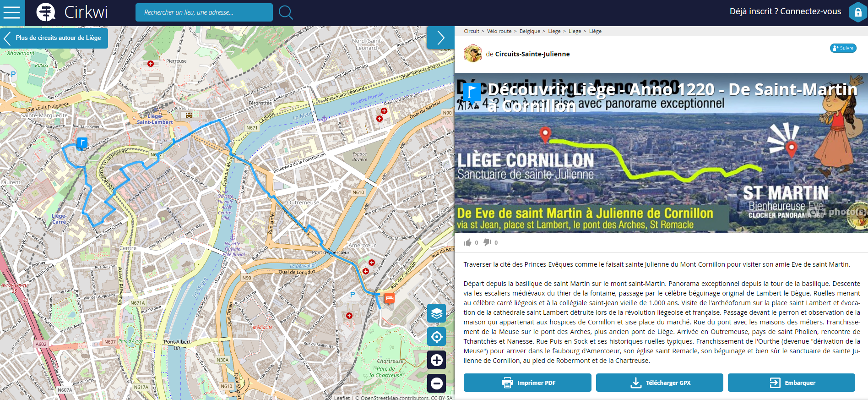Click Imprimer PDF button
This screenshot has width=868, height=400.
pyautogui.click(x=527, y=383)
